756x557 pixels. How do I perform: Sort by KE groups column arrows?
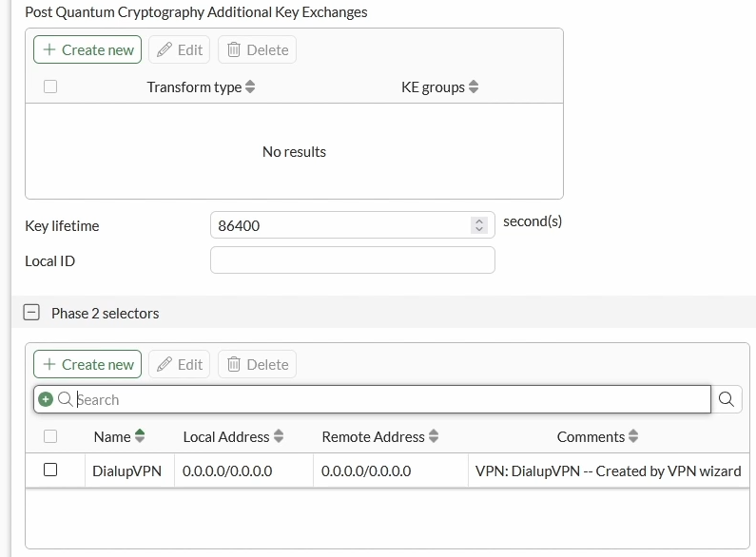[x=474, y=86]
